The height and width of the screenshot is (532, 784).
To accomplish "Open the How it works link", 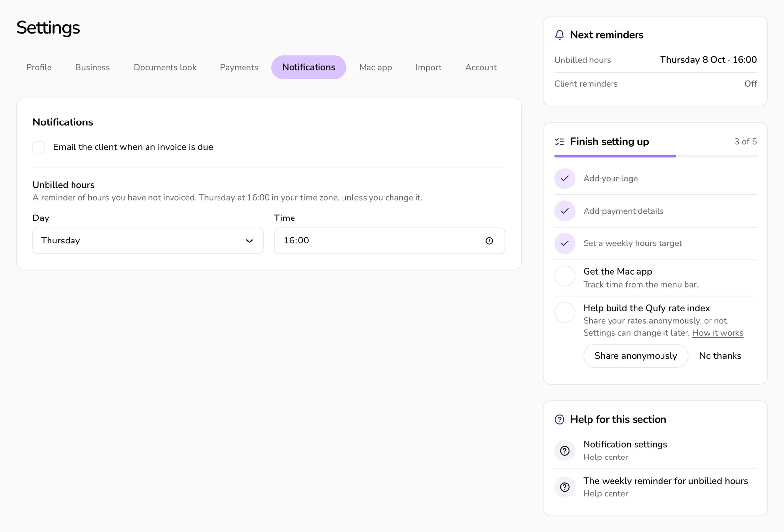I will (718, 333).
